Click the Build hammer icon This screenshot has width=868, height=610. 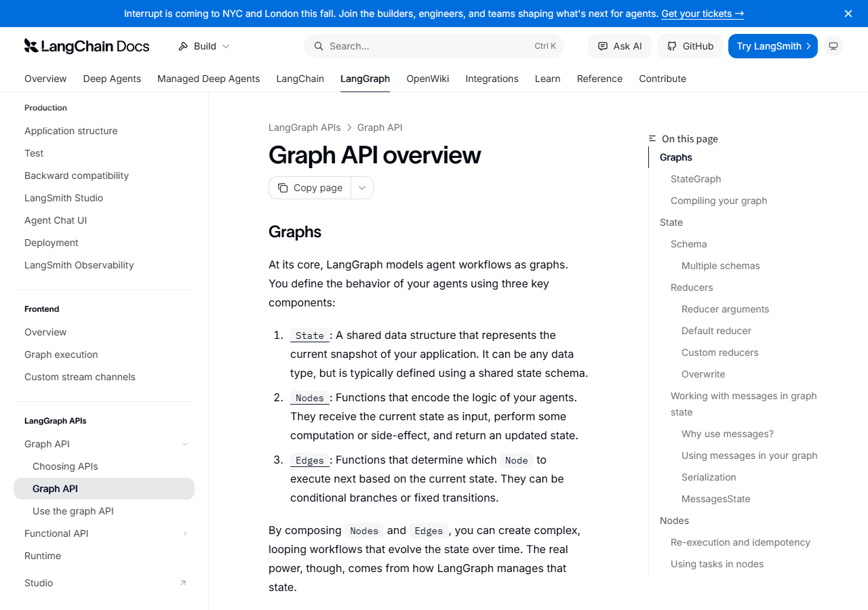[183, 46]
